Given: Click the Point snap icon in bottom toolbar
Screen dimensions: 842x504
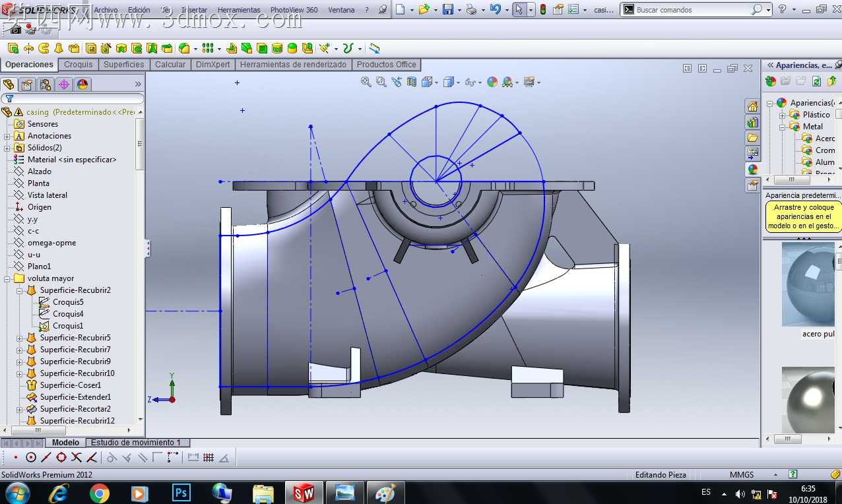Looking at the screenshot, I should click(x=16, y=457).
